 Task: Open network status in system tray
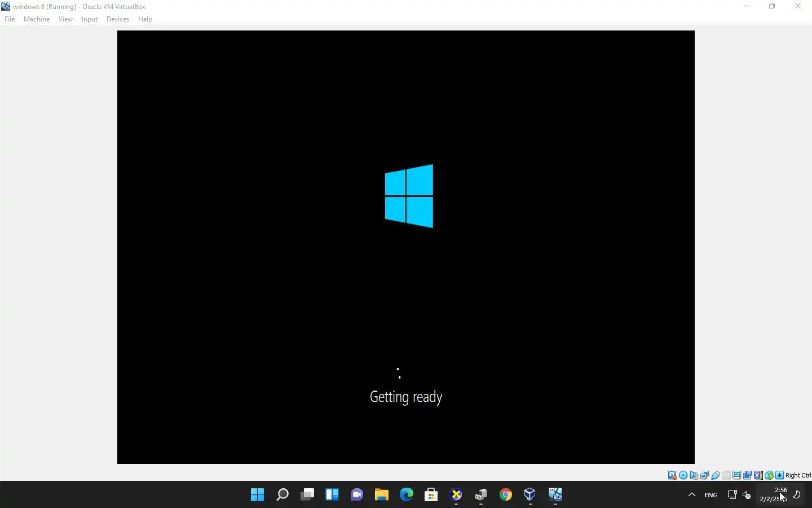tap(732, 495)
